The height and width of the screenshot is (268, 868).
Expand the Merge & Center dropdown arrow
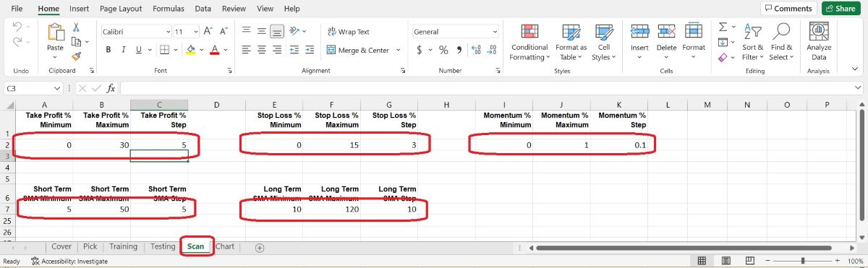[x=398, y=50]
